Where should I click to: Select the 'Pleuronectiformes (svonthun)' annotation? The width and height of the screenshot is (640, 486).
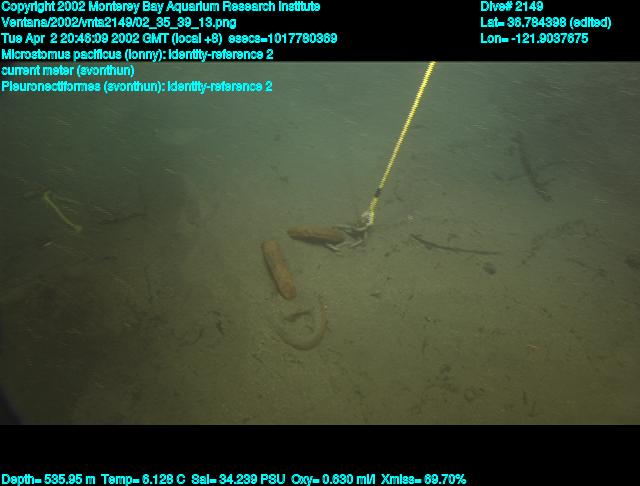(x=82, y=87)
